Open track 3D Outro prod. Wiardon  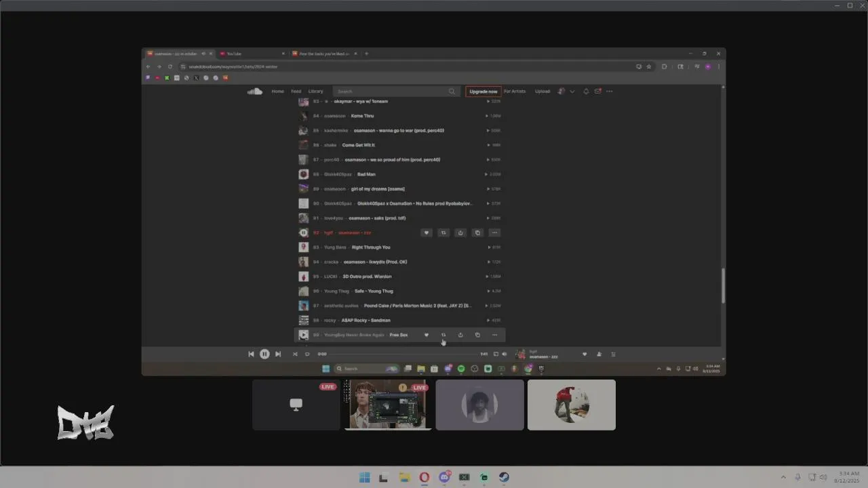click(367, 277)
